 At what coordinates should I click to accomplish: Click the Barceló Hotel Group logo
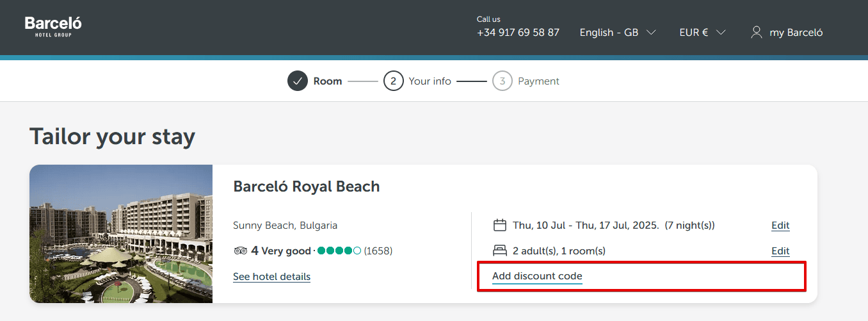tap(53, 26)
